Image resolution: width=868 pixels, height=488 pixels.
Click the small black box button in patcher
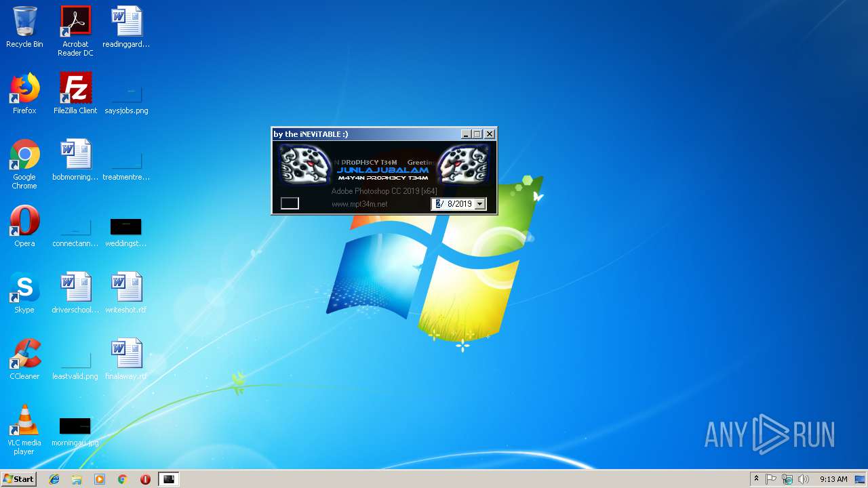coord(290,203)
